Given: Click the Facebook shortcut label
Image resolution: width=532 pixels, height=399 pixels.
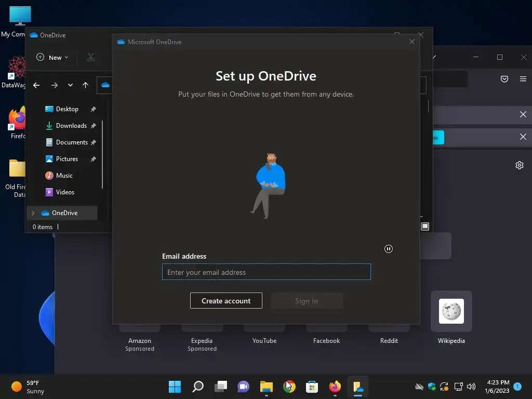Looking at the screenshot, I should pos(326,341).
